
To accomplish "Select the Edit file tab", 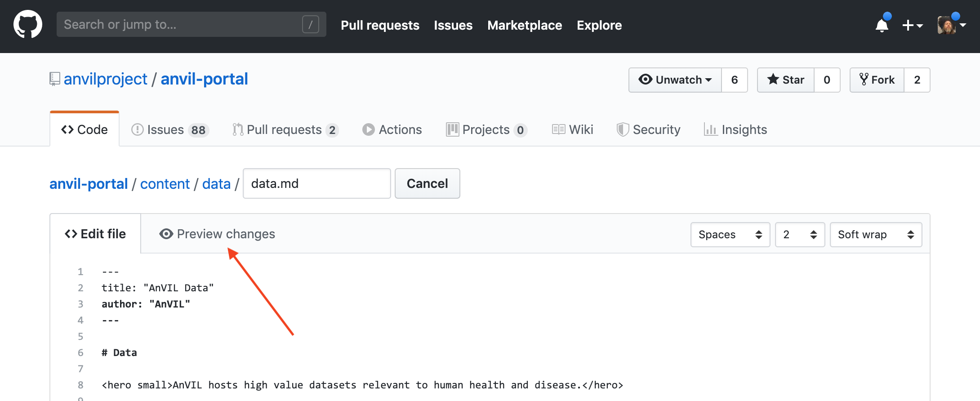I will tap(95, 234).
